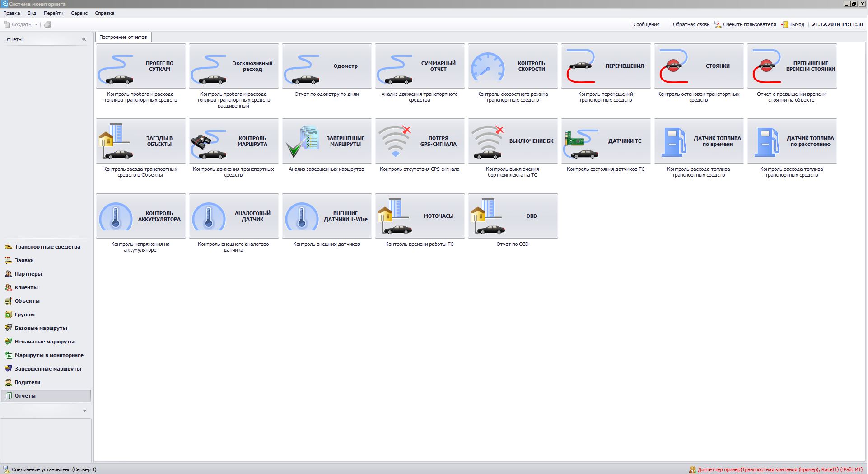
Task: Open ВНЕШНИЕ ДАТЧИКИ 1-Wire report
Action: tap(327, 216)
